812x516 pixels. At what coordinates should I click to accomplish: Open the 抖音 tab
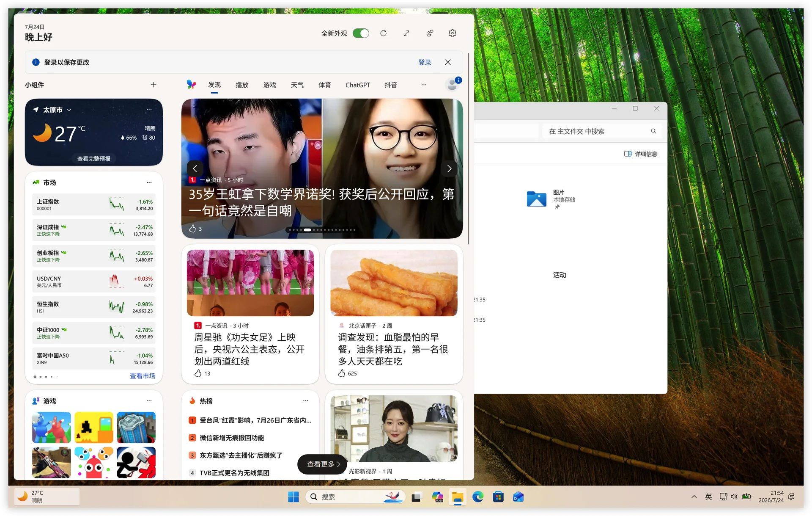point(391,85)
